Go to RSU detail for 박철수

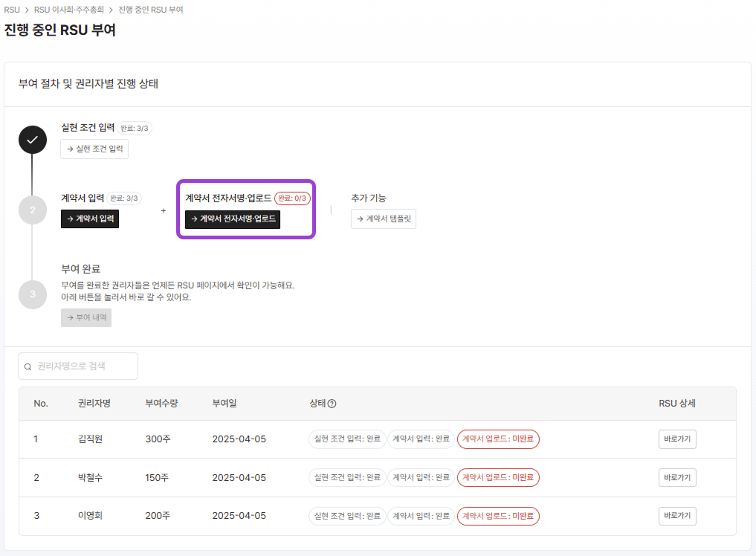(x=677, y=477)
